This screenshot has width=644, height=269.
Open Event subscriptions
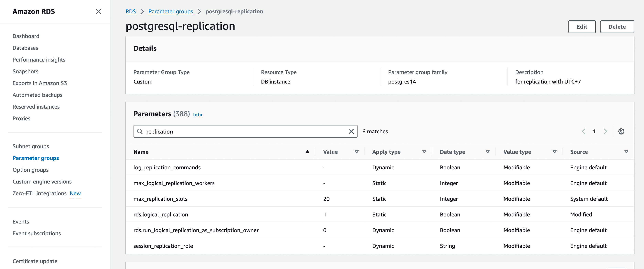pyautogui.click(x=37, y=233)
